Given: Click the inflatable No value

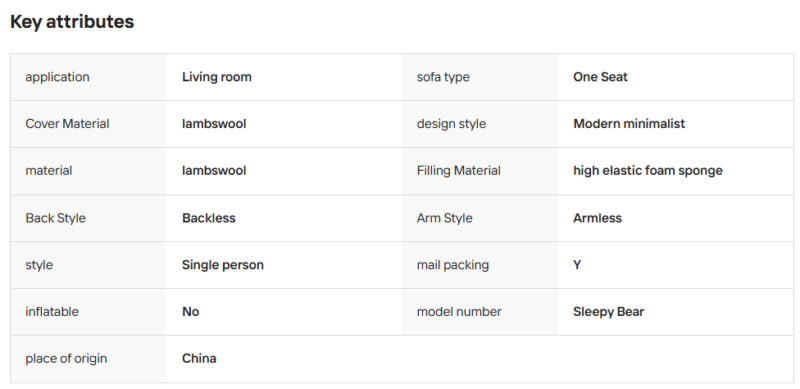Looking at the screenshot, I should tap(190, 312).
